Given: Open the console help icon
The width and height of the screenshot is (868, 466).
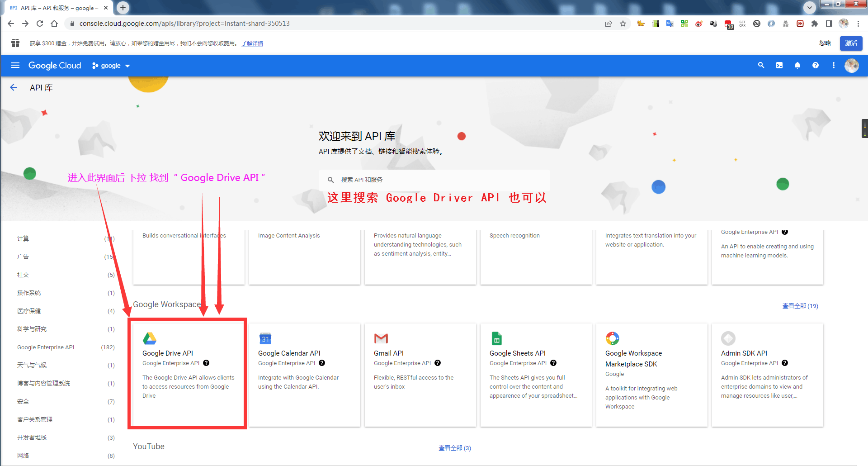Looking at the screenshot, I should 815,65.
